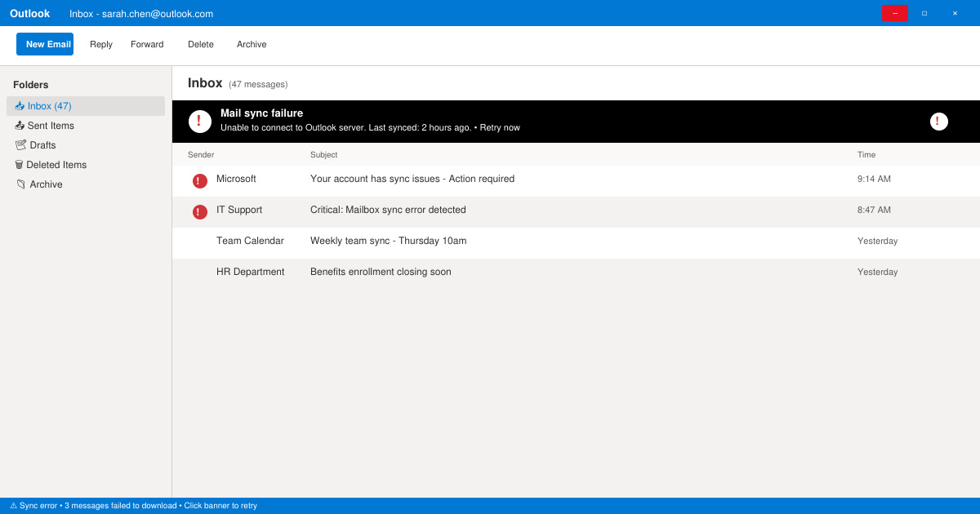Click Retry now in the sync failure banner
Viewport: 980px width, 514px height.
500,128
